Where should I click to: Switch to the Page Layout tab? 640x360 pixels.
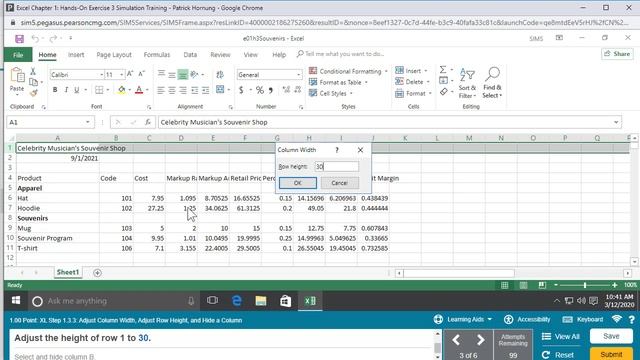tap(114, 55)
